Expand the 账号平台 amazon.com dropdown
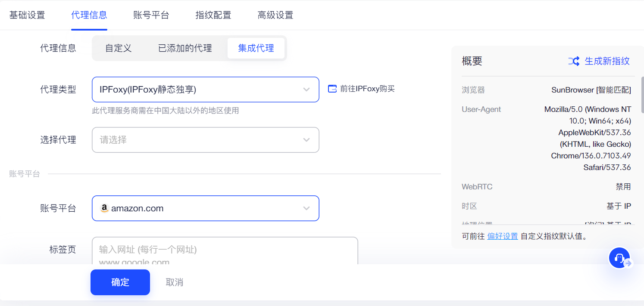This screenshot has width=644, height=306. coord(306,208)
